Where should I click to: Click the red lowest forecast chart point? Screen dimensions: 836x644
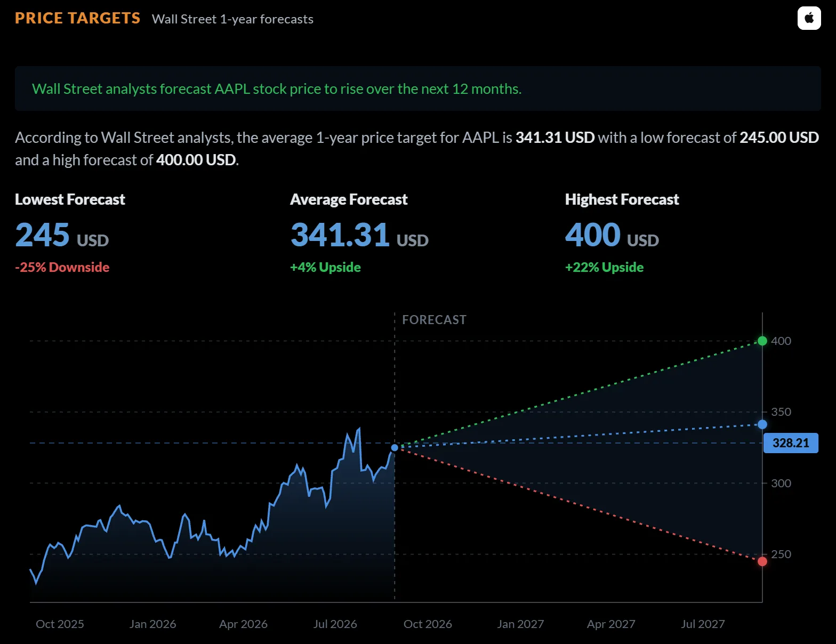coord(762,561)
